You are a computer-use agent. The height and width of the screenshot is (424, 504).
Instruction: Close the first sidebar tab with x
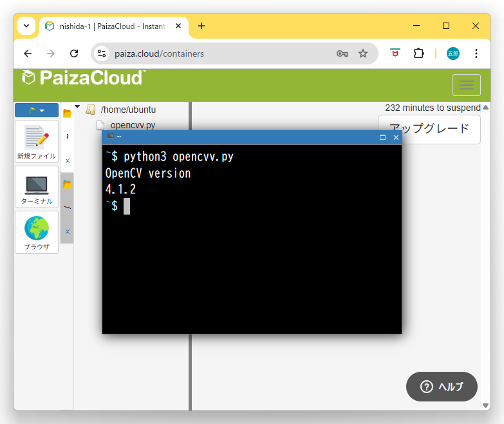pyautogui.click(x=68, y=161)
